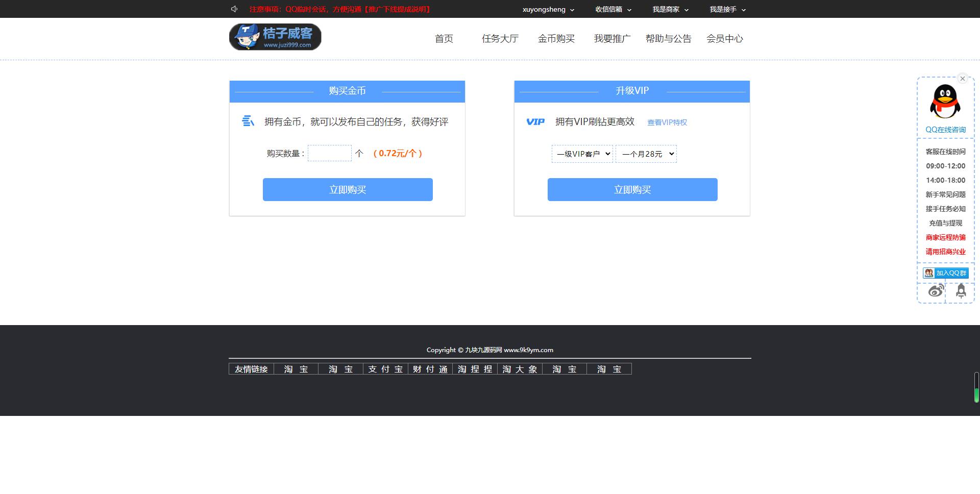Open the 我要推广 navigation menu
This screenshot has width=980, height=494.
(x=612, y=38)
